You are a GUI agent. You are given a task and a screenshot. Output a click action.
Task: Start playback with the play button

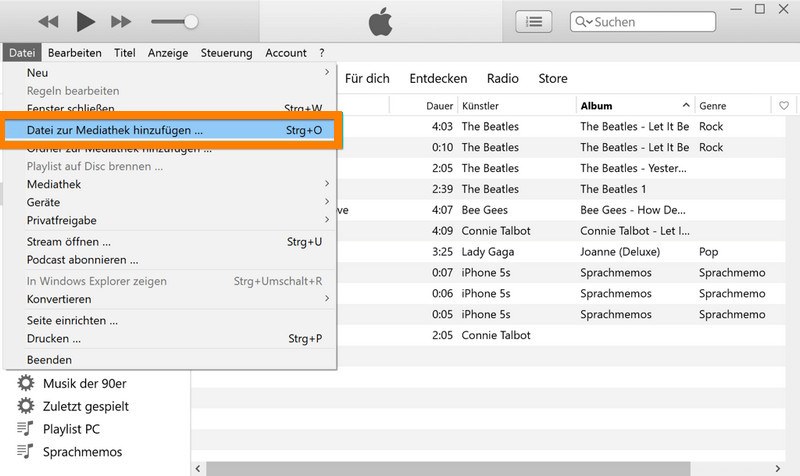click(x=85, y=22)
